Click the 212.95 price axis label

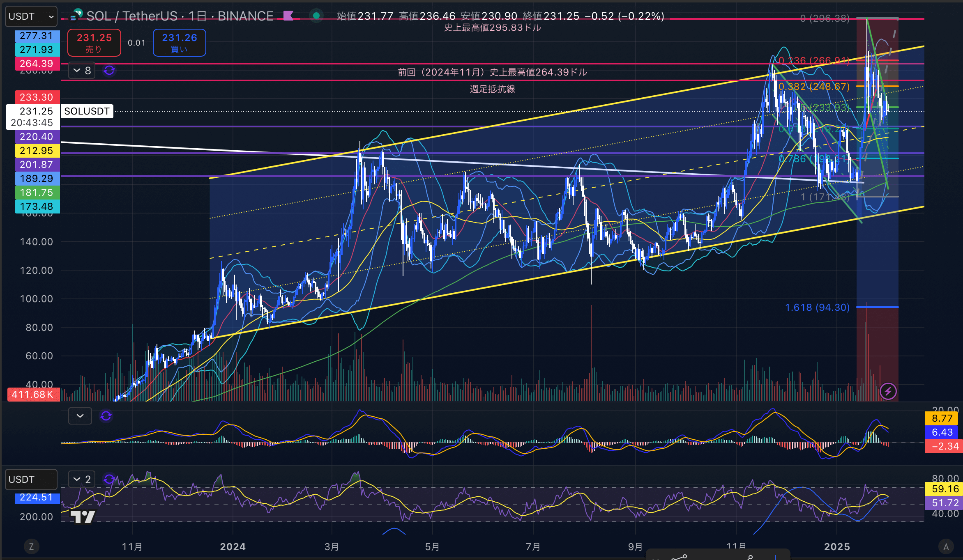coord(37,151)
